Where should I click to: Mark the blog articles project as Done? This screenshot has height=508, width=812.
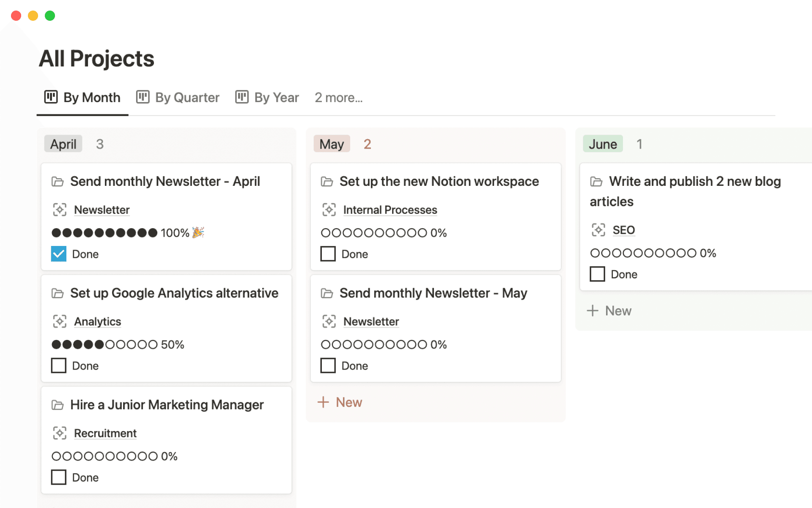click(597, 274)
